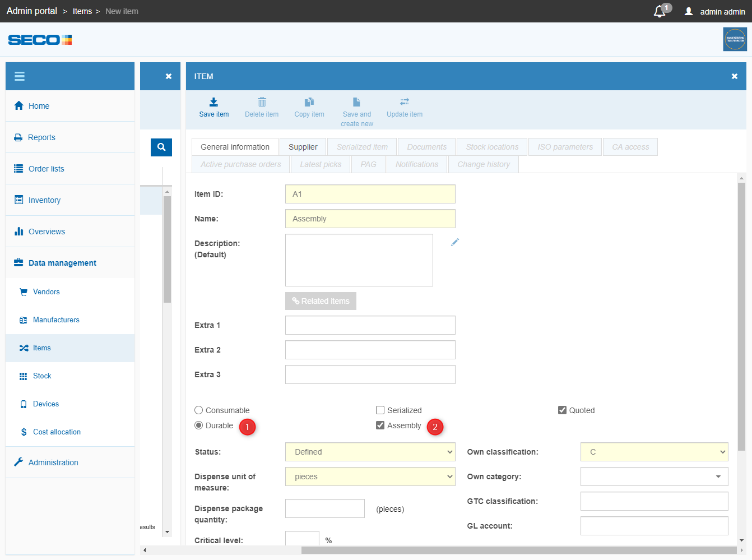Open Cost allocation in sidebar

pyautogui.click(x=70, y=432)
